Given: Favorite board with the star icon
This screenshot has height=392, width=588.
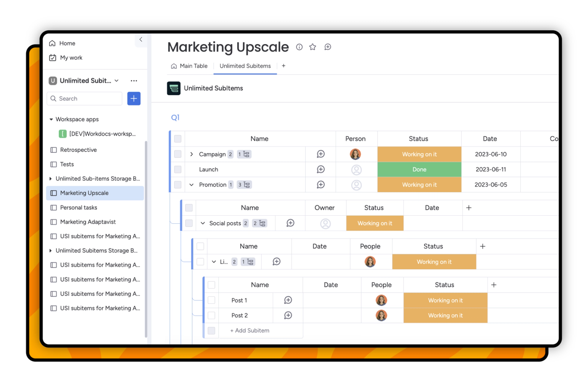Looking at the screenshot, I should [x=312, y=47].
